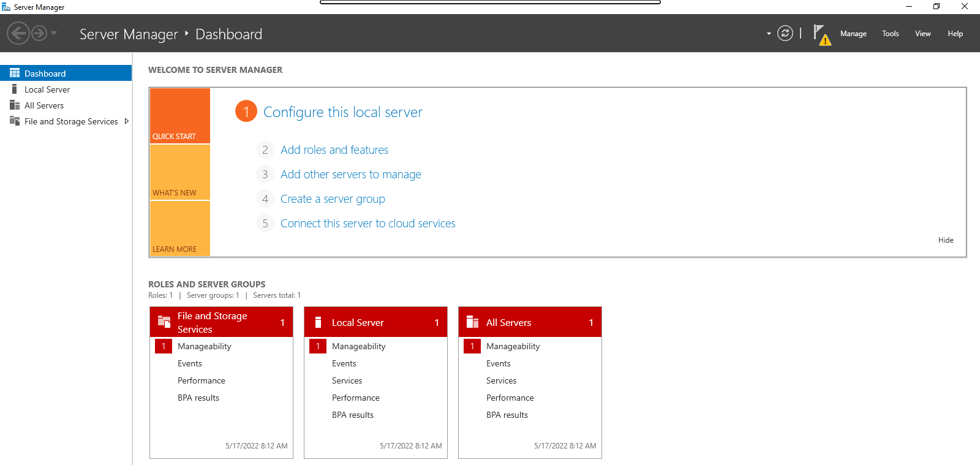The width and height of the screenshot is (980, 465).
Task: Click red alert badge in All Servers tile
Action: tap(472, 346)
